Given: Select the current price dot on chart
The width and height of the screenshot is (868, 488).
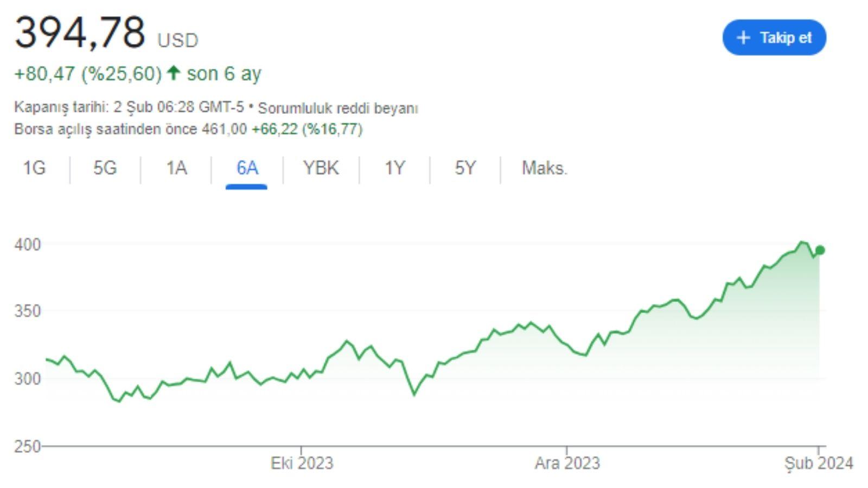Looking at the screenshot, I should click(820, 250).
